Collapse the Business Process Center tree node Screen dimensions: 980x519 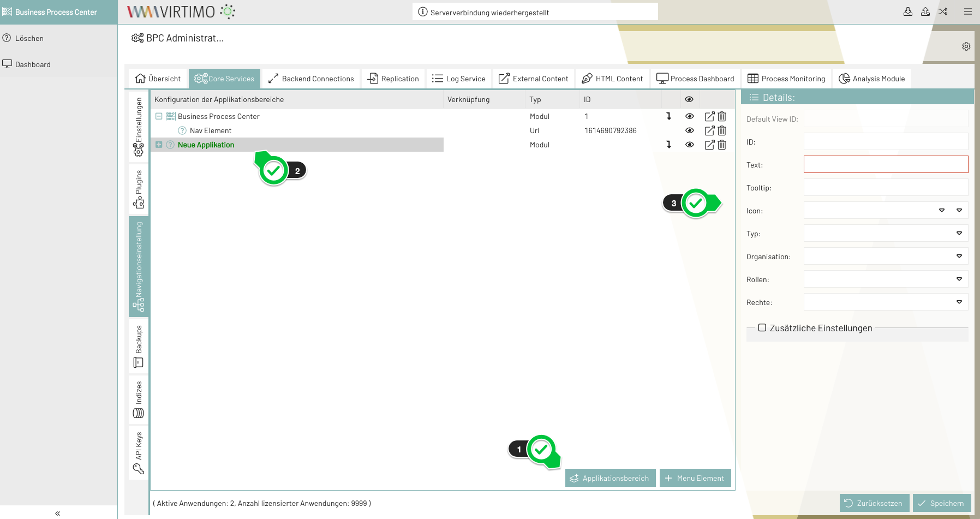coord(159,116)
